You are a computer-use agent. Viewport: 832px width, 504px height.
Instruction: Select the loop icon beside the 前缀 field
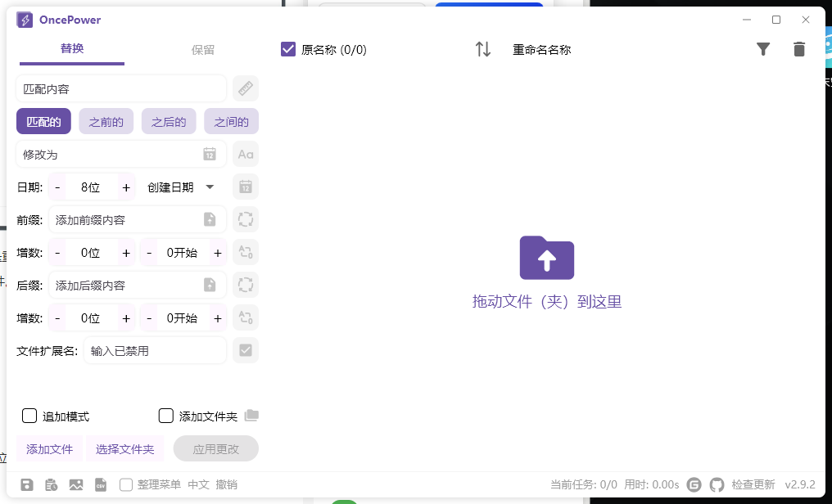coord(245,219)
